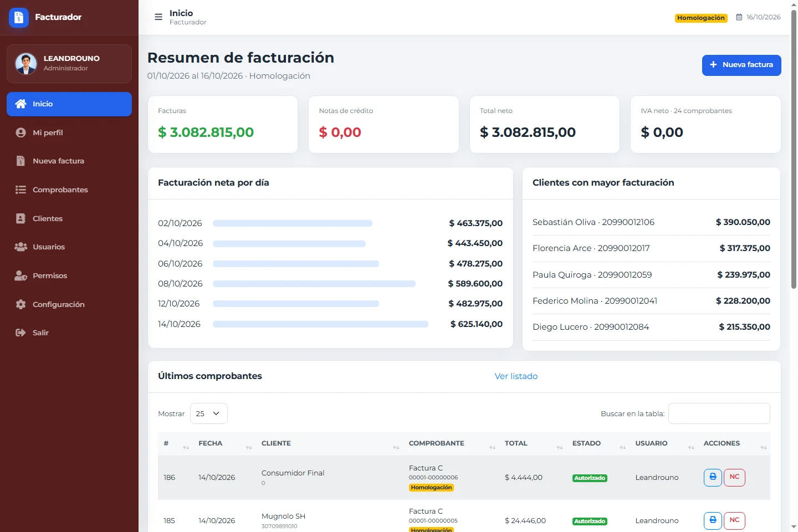Click the IVA neto · 24 comprobantes card
The width and height of the screenshot is (798, 532).
(705, 125)
